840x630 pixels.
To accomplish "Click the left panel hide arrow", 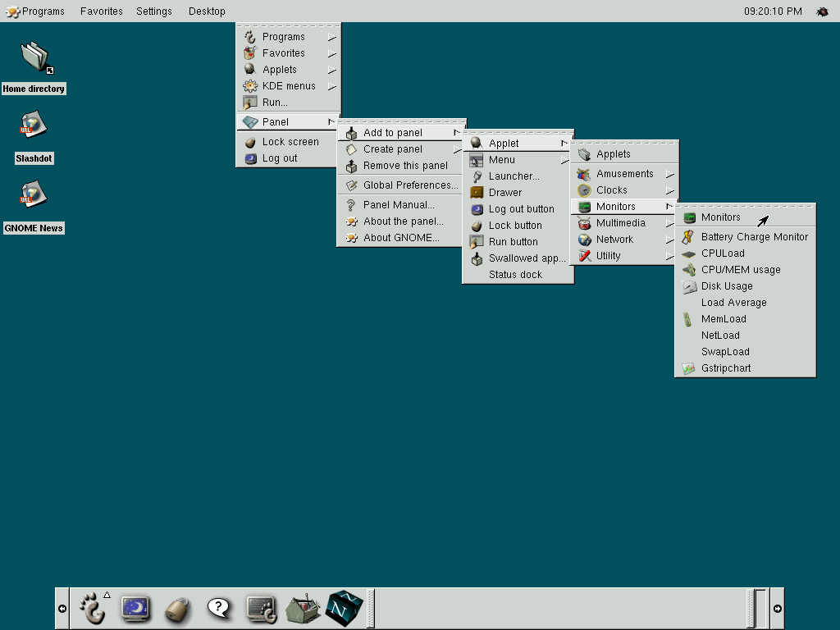I will [62, 608].
